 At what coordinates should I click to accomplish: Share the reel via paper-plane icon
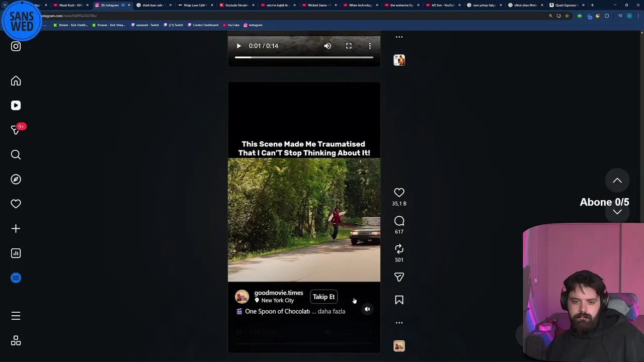399,277
